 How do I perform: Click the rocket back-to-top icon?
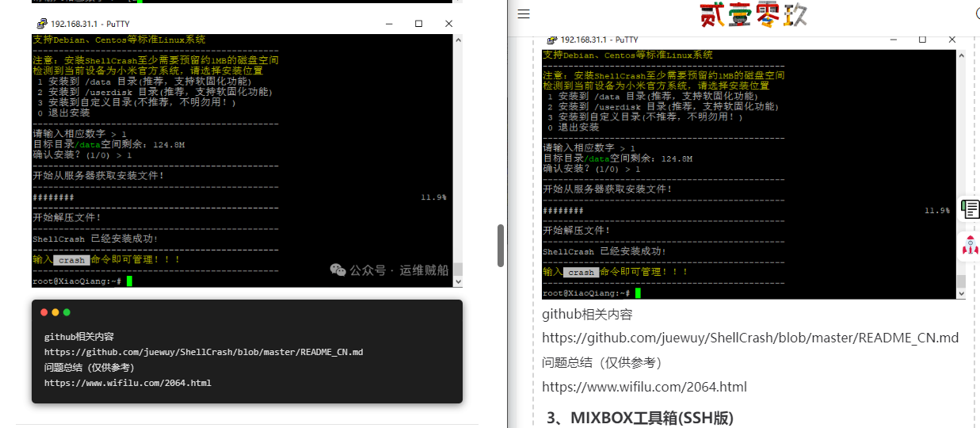point(970,246)
